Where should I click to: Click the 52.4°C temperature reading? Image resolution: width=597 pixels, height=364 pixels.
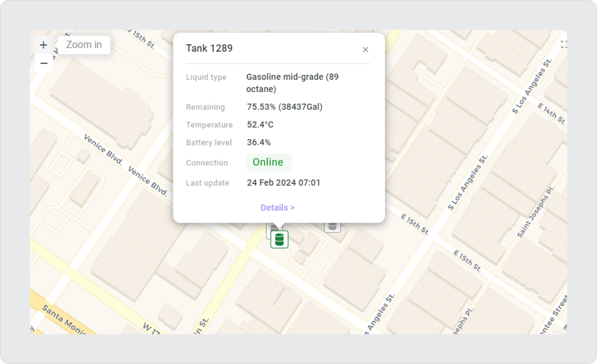260,125
